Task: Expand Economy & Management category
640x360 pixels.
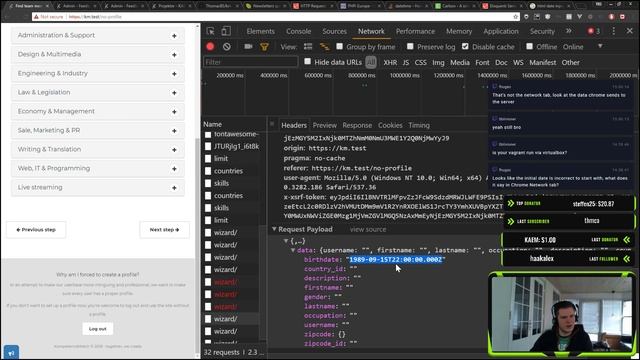Action: 98,111
